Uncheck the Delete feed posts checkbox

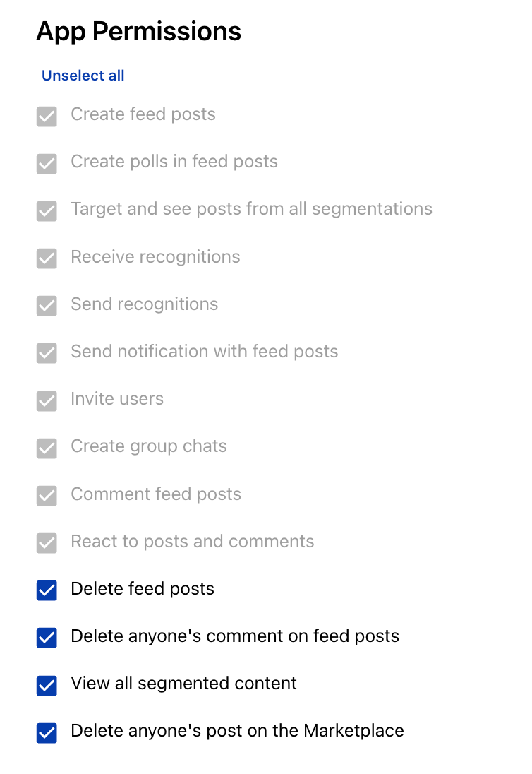47,590
